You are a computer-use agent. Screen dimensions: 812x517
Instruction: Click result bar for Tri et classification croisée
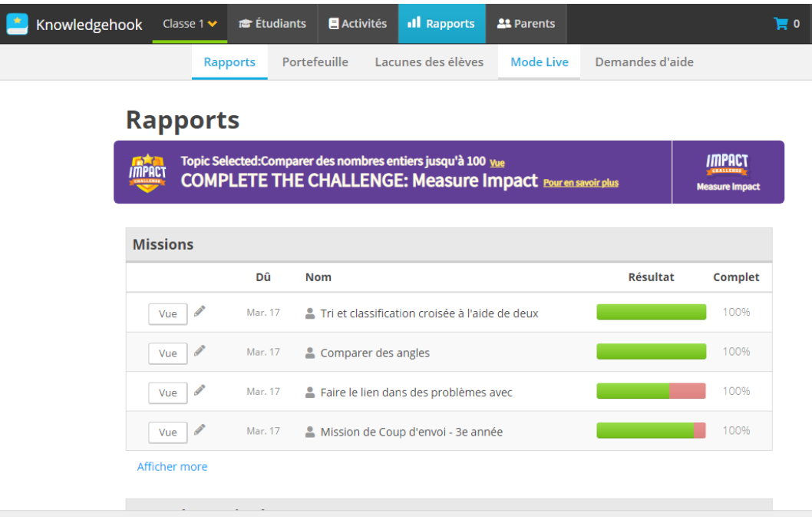click(x=651, y=312)
